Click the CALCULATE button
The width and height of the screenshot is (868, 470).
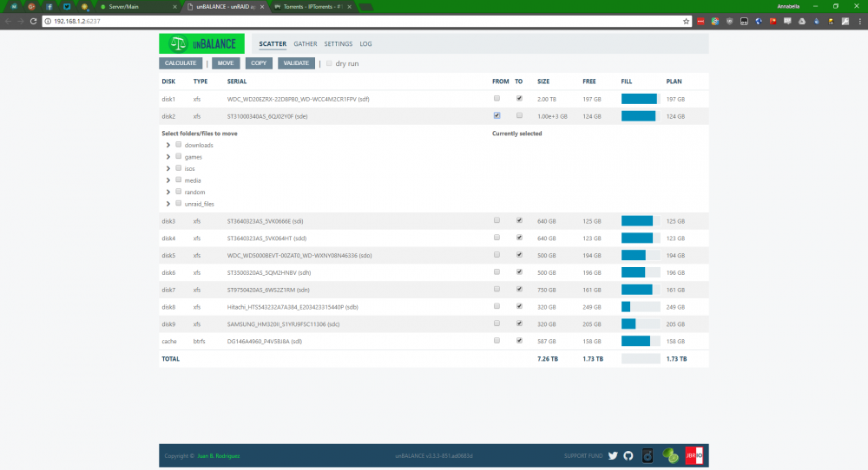coord(181,63)
